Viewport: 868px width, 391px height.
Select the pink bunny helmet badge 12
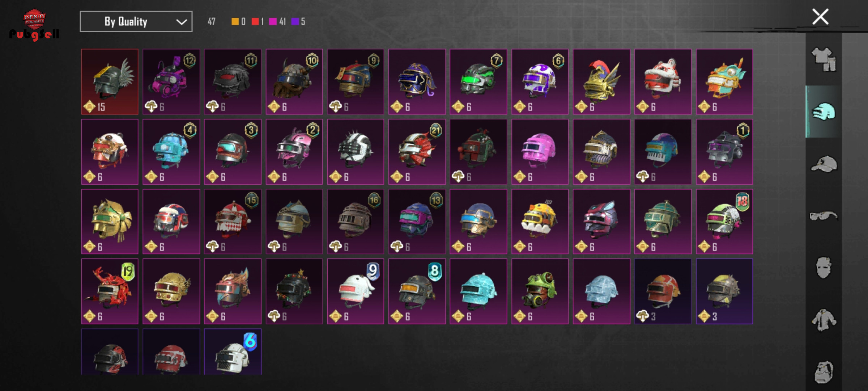(x=171, y=82)
